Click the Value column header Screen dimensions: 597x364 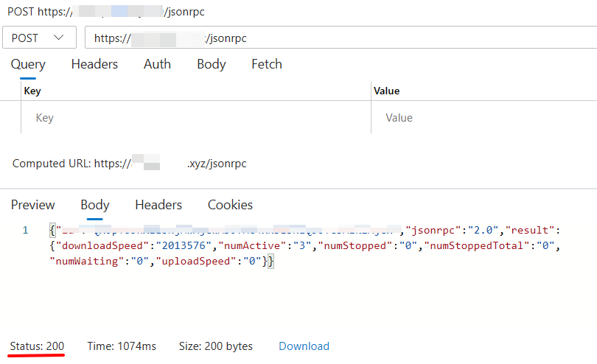[x=386, y=91]
